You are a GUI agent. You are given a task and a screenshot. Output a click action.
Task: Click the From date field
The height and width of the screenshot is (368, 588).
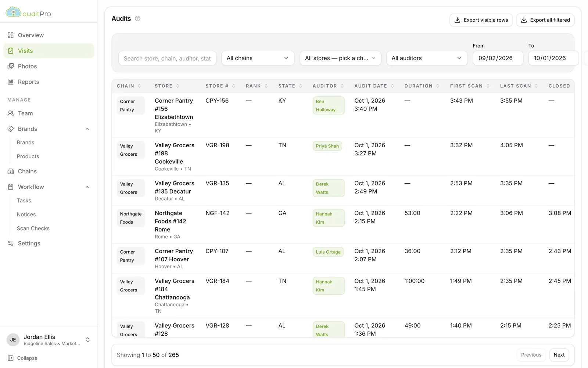click(x=498, y=58)
